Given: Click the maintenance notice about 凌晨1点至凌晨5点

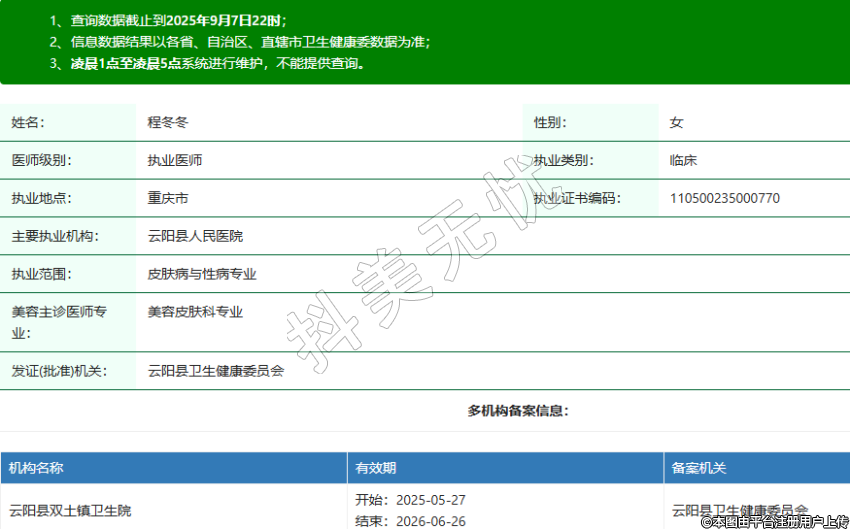Looking at the screenshot, I should point(217,63).
